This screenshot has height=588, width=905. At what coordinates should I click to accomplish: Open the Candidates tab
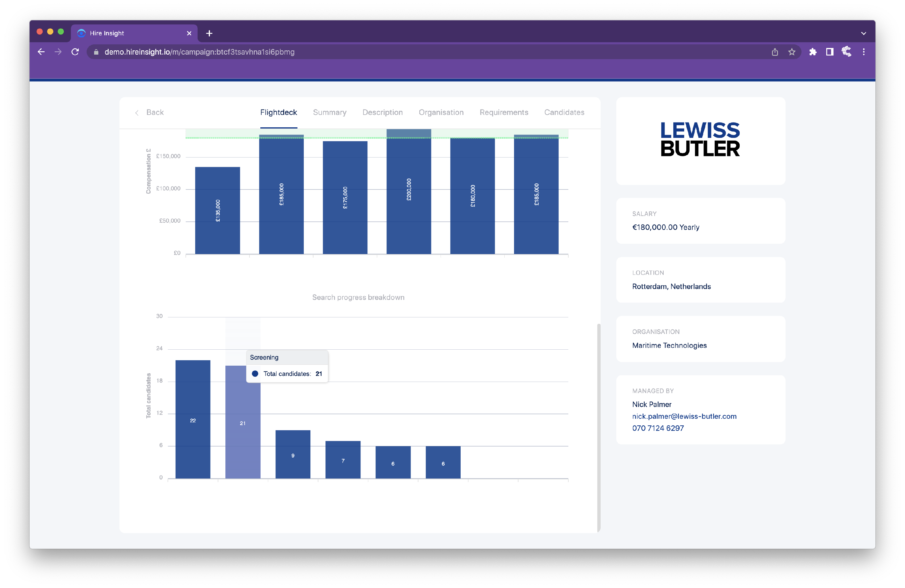pos(564,112)
